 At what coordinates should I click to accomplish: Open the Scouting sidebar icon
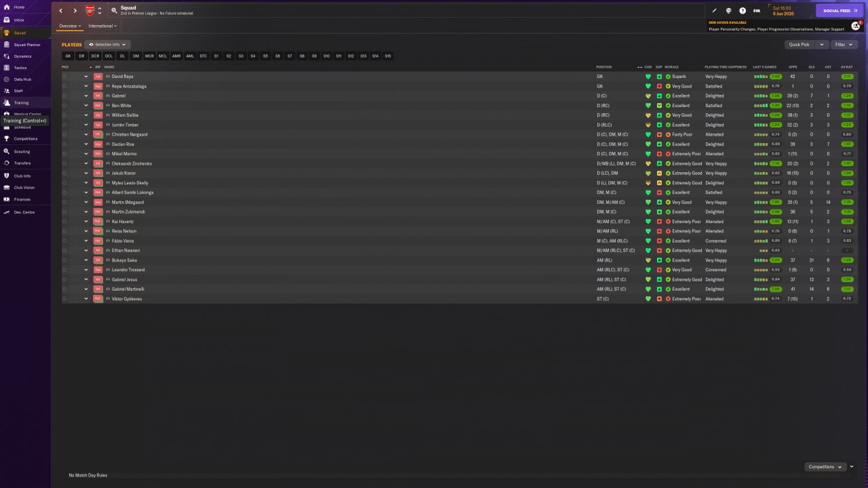pos(6,151)
